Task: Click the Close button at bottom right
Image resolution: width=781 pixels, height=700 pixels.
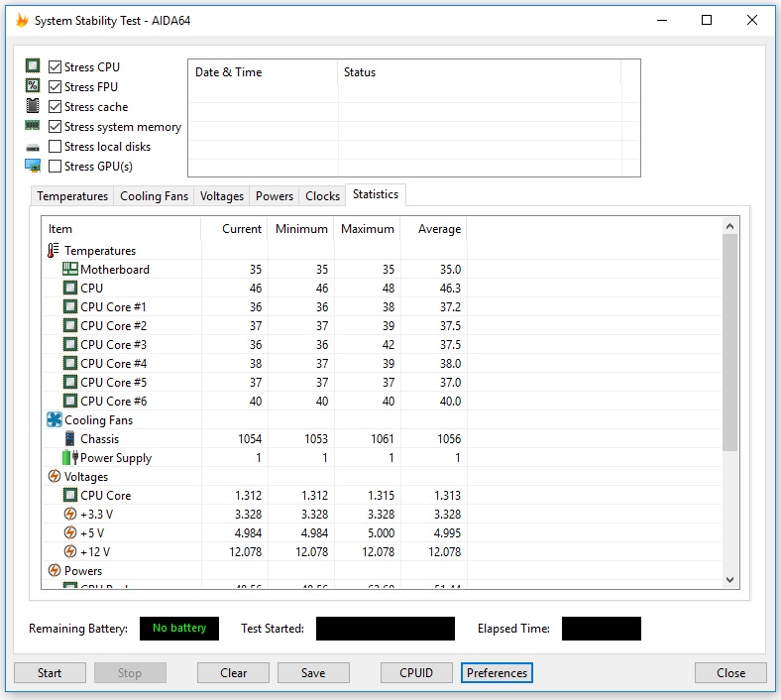Action: 730,672
